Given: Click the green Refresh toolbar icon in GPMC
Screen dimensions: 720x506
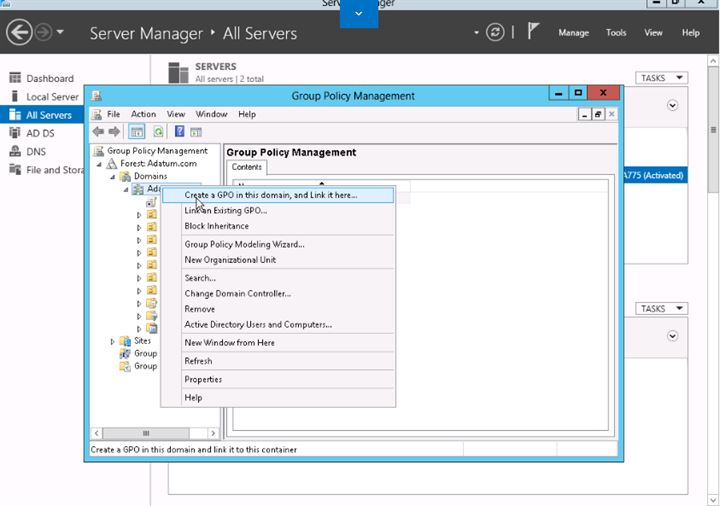Looking at the screenshot, I should tap(158, 131).
